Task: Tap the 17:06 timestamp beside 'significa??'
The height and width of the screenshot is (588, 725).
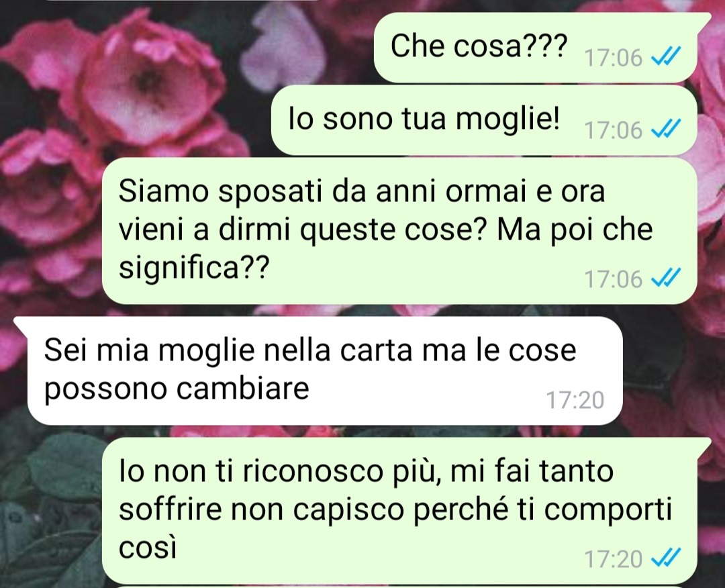Action: 614,280
